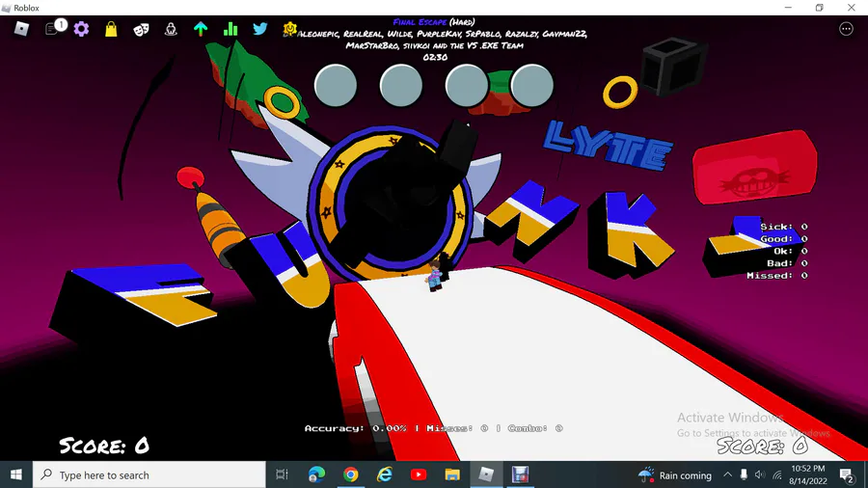Click the microphone system tray icon
This screenshot has height=488, width=868.
click(744, 474)
